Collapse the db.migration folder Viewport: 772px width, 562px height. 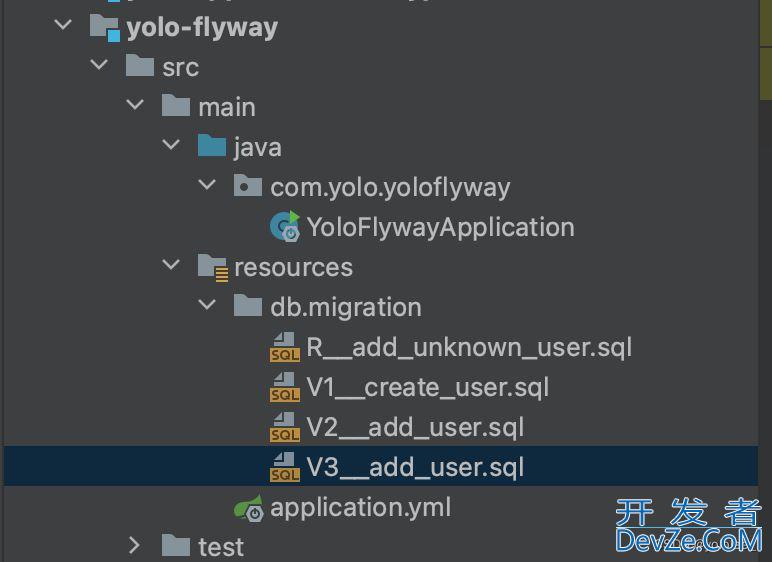pos(207,304)
